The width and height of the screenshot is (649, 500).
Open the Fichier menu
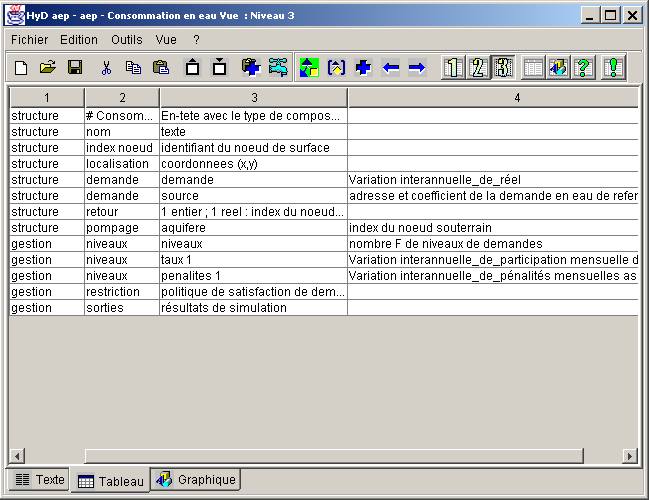click(29, 40)
